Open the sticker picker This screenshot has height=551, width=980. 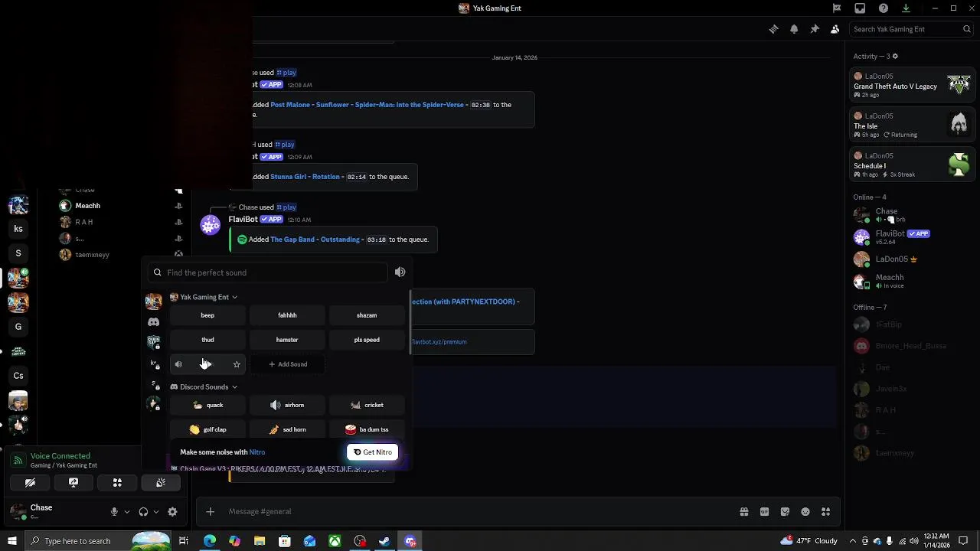(x=785, y=512)
